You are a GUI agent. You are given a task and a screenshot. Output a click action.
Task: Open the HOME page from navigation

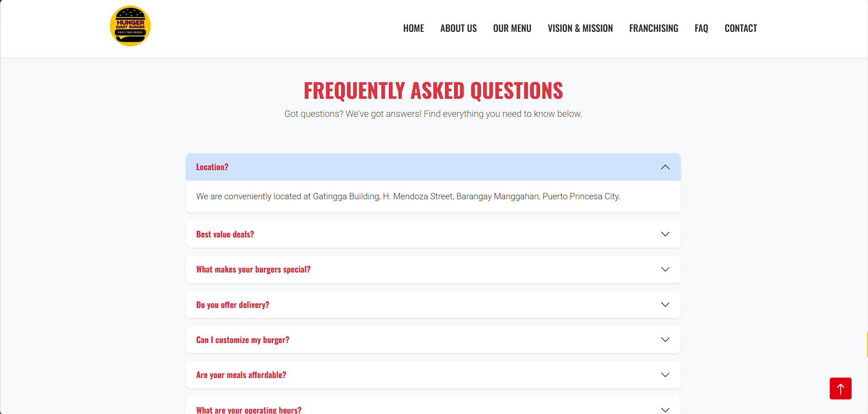[x=413, y=28]
